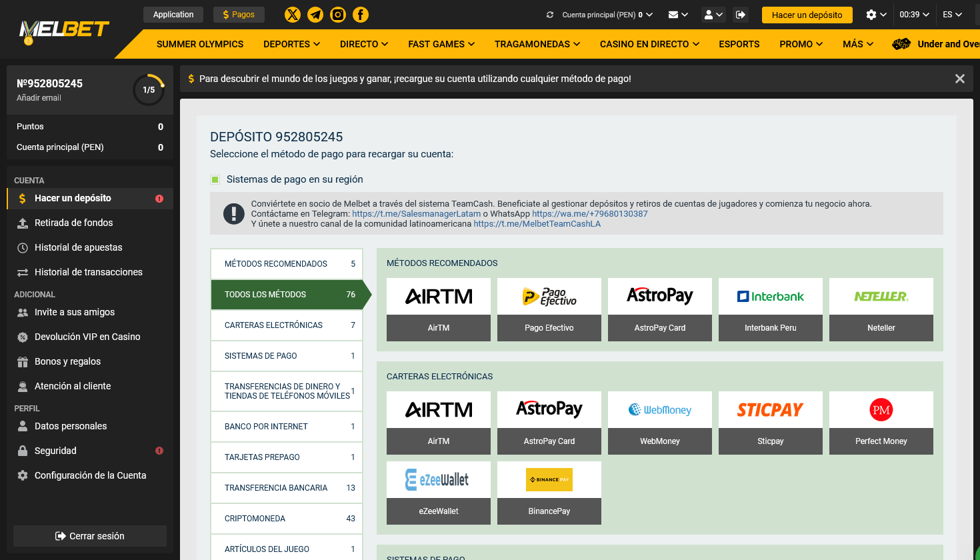Click Cerrar sesión button

click(90, 536)
